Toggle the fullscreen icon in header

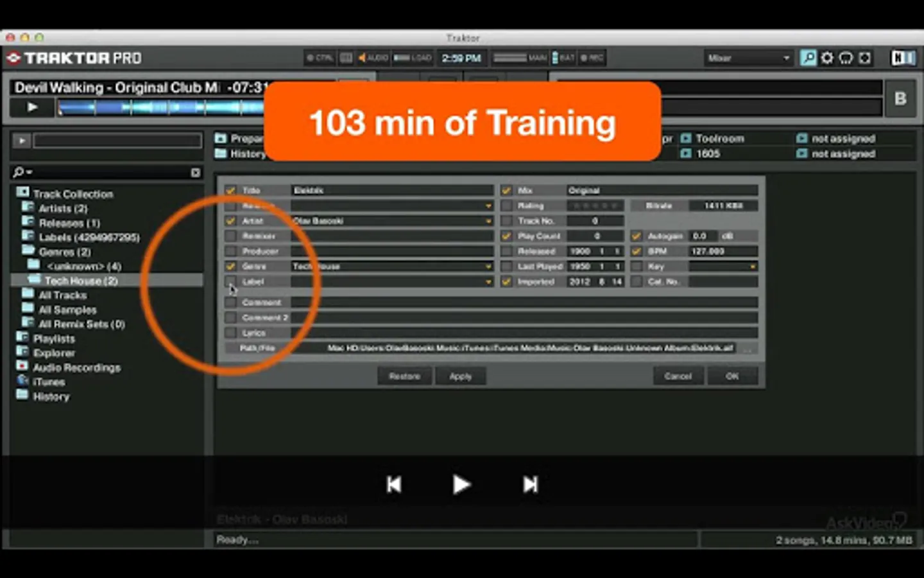pos(864,58)
